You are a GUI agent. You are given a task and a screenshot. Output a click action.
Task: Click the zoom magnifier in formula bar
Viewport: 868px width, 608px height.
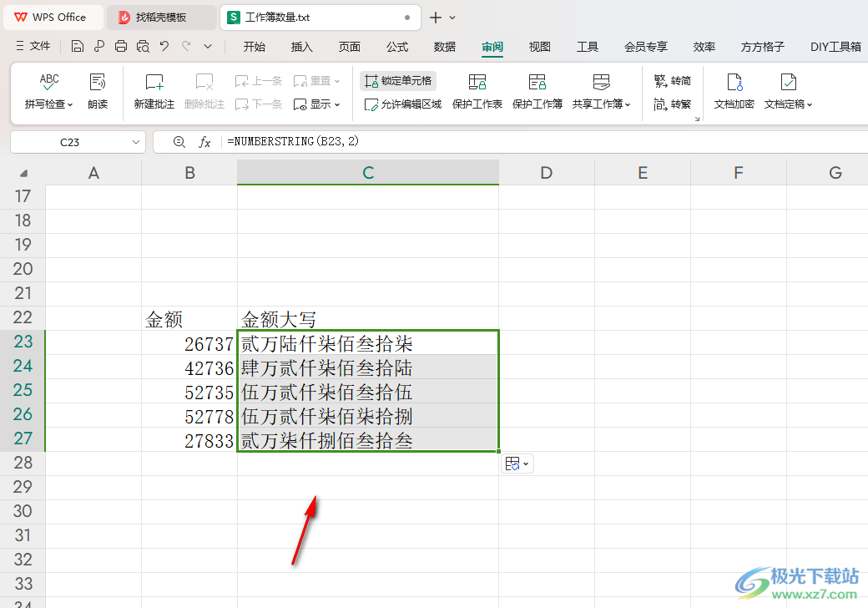point(179,142)
